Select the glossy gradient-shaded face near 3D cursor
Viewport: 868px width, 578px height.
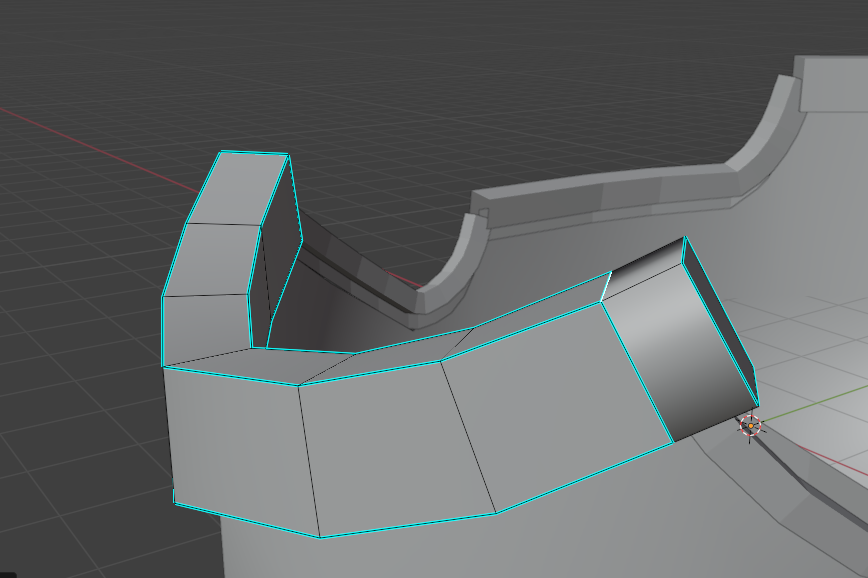click(679, 353)
